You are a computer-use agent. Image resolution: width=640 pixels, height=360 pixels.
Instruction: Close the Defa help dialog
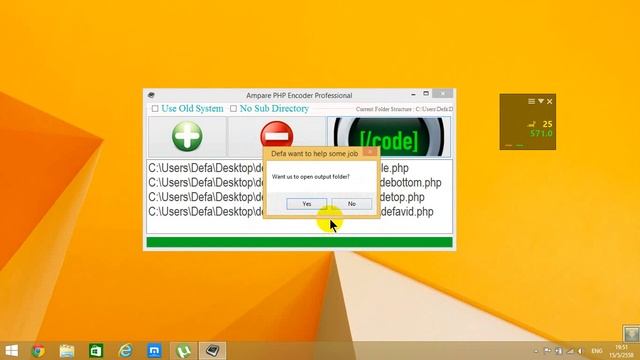click(370, 152)
